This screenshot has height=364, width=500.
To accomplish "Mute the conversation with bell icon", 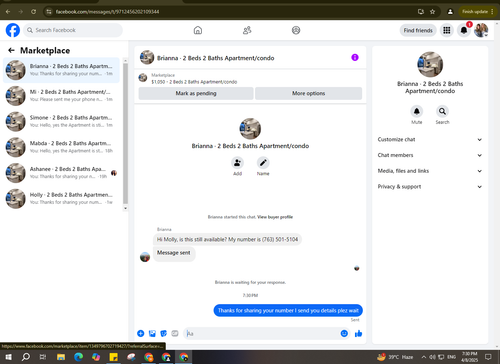I will point(417,111).
